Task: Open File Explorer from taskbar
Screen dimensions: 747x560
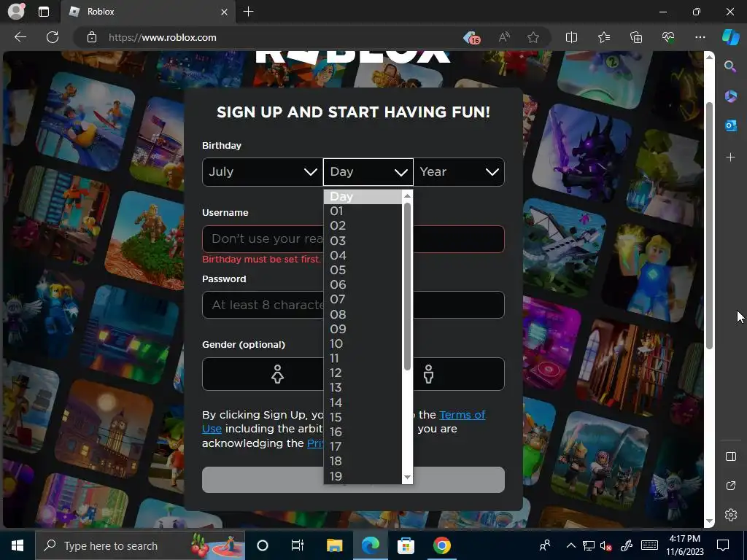Action: pyautogui.click(x=334, y=545)
